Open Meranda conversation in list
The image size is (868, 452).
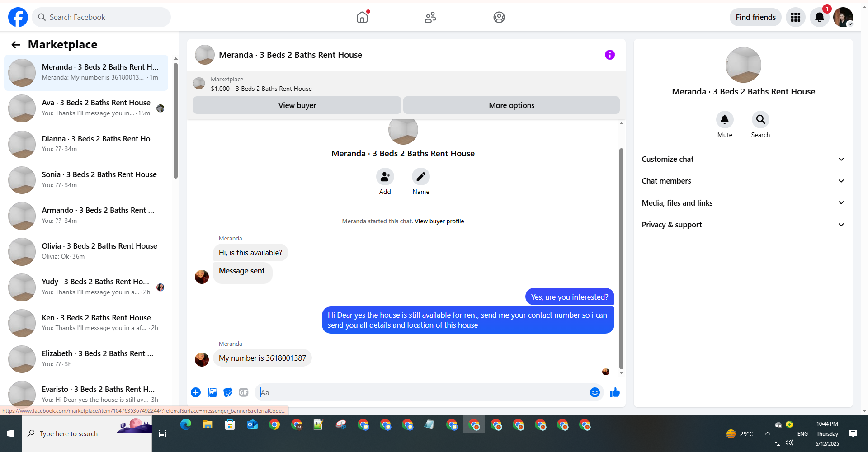86,72
